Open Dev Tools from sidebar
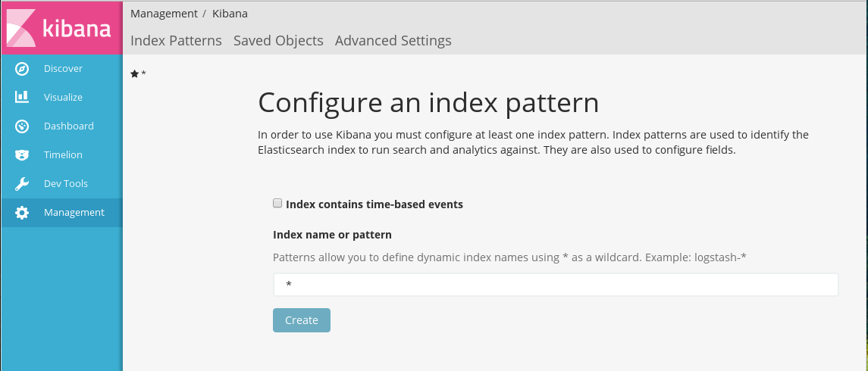Viewport: 868px width, 371px height. pyautogui.click(x=61, y=183)
